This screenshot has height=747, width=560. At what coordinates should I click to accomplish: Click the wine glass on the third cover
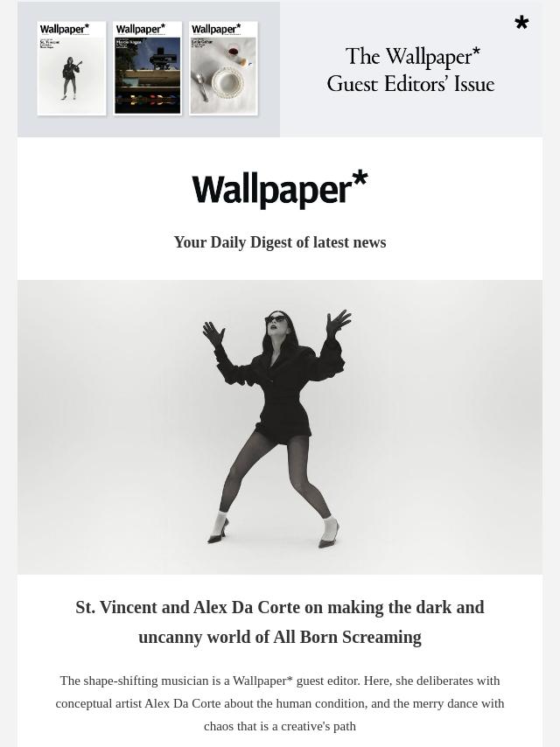[234, 51]
